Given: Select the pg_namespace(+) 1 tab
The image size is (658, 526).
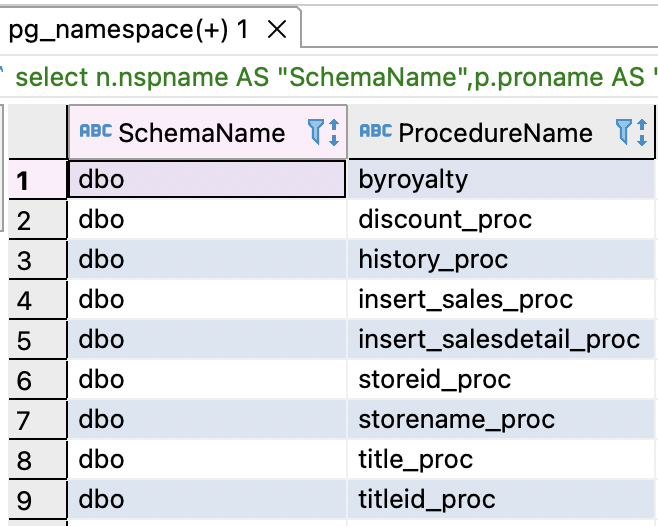Looking at the screenshot, I should [150, 28].
